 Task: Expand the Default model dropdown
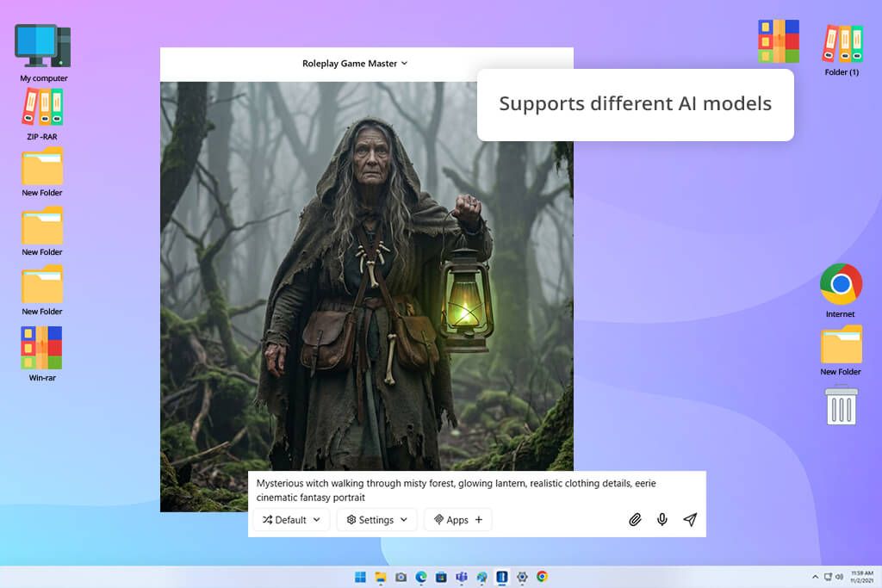291,520
